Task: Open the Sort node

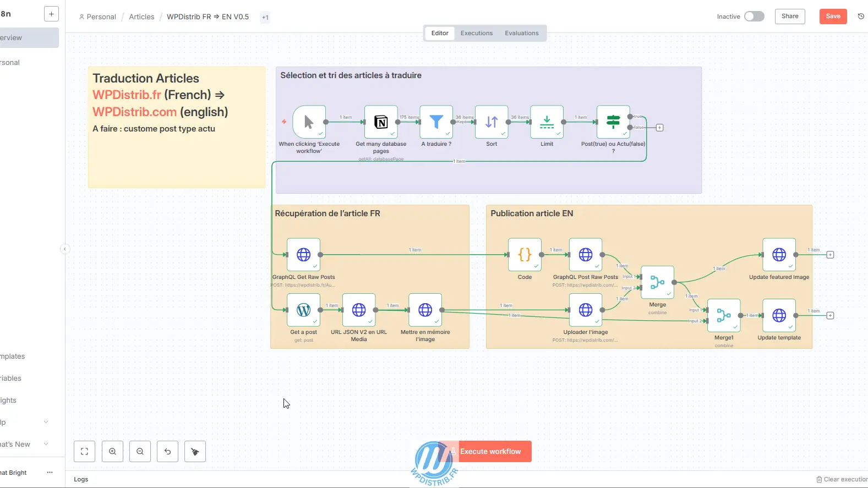Action: coord(492,122)
